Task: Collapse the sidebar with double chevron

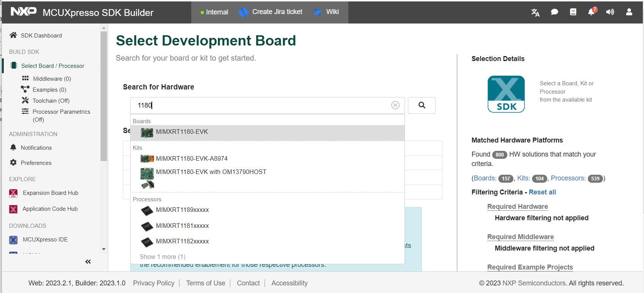Action: (x=88, y=262)
